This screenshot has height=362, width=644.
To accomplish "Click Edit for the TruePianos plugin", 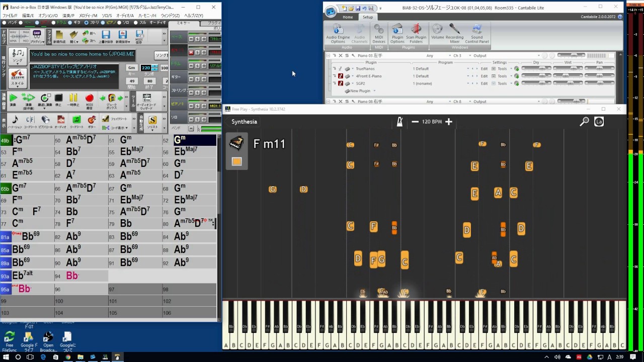I will point(484,68).
